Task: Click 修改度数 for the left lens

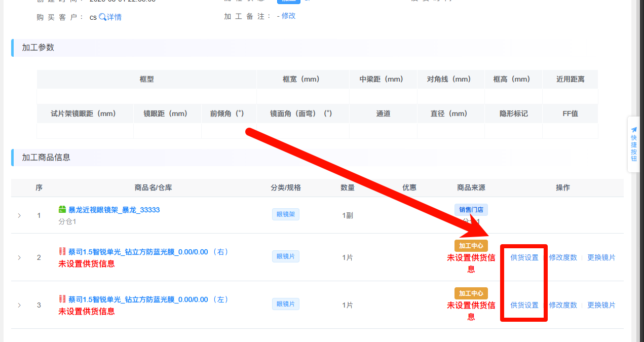Action: point(563,305)
